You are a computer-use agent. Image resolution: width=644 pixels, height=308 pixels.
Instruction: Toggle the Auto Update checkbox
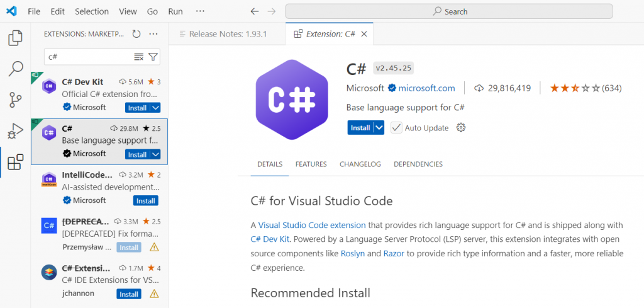coord(396,128)
